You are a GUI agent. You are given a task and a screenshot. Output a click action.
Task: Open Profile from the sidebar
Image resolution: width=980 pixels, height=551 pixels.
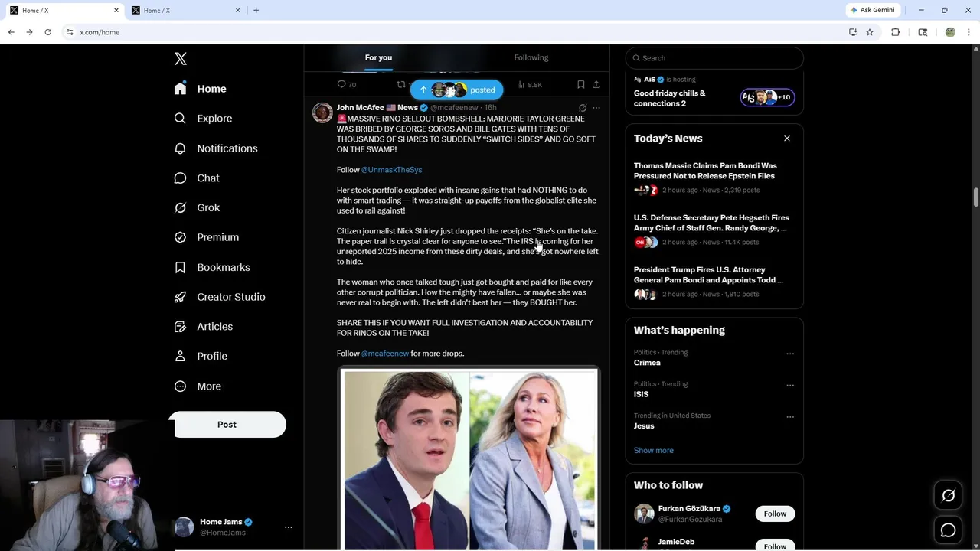pos(201,357)
